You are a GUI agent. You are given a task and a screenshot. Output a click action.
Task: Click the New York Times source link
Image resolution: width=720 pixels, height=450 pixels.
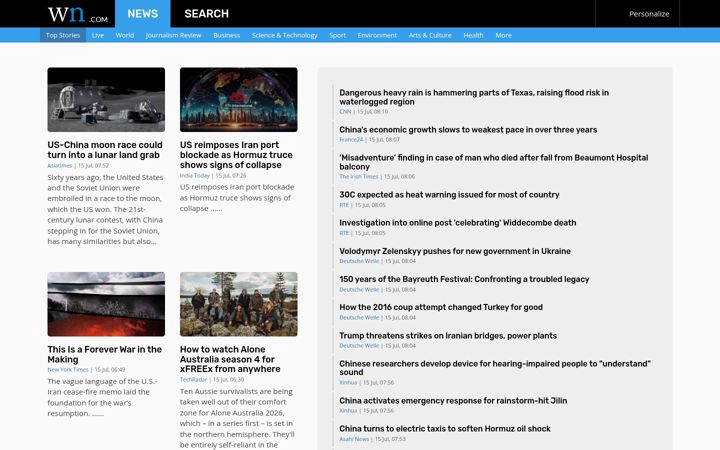[x=68, y=370]
